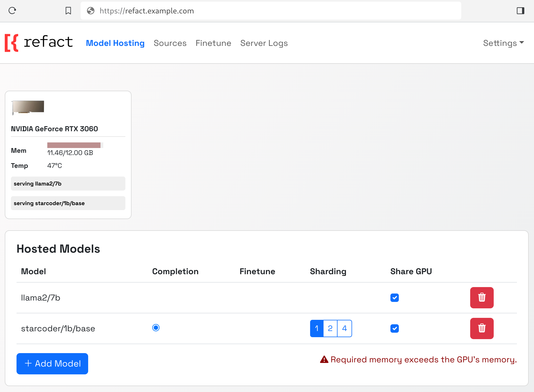Delete the llama2/7b model with trash icon
Viewport: 534px width, 392px height.
pos(482,297)
